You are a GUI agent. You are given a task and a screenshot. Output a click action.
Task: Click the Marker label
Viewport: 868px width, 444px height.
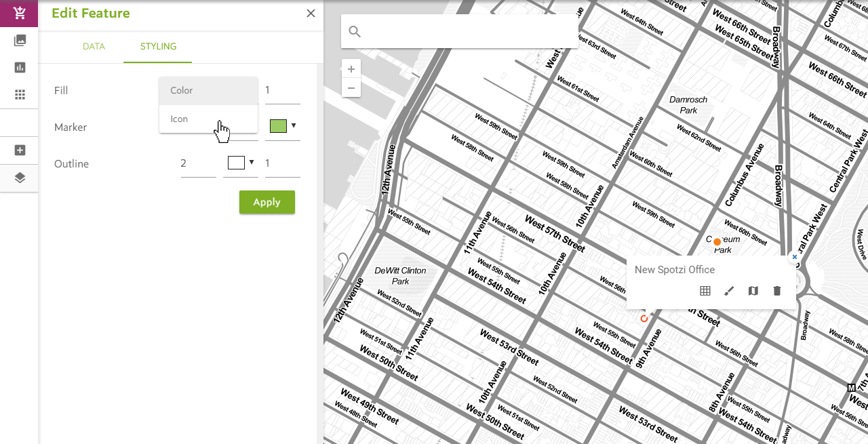(71, 127)
